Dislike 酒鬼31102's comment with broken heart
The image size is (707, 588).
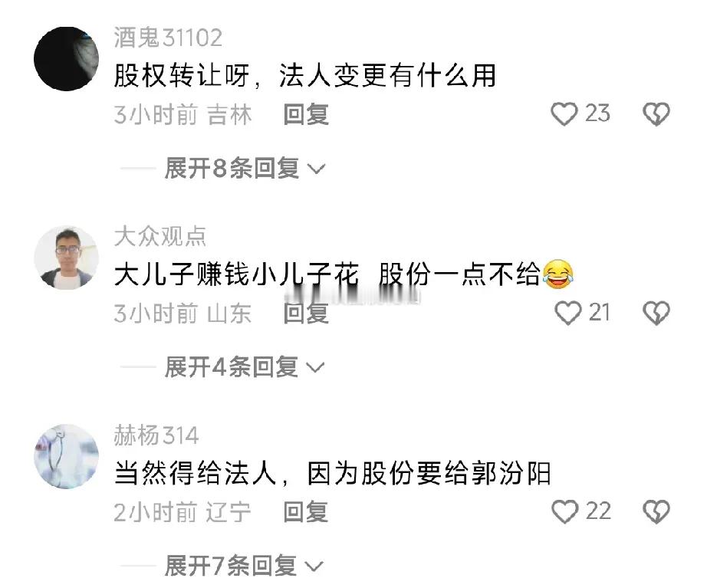(656, 114)
